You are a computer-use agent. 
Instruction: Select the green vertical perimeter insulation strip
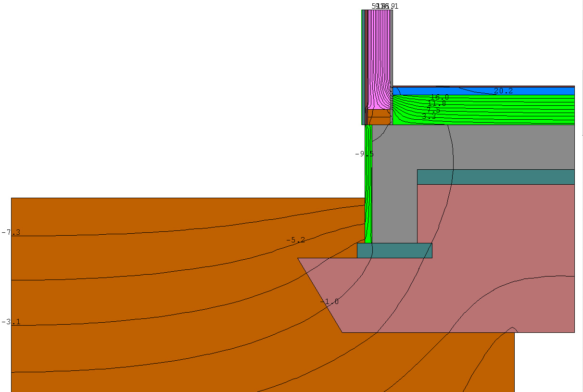[x=368, y=192]
